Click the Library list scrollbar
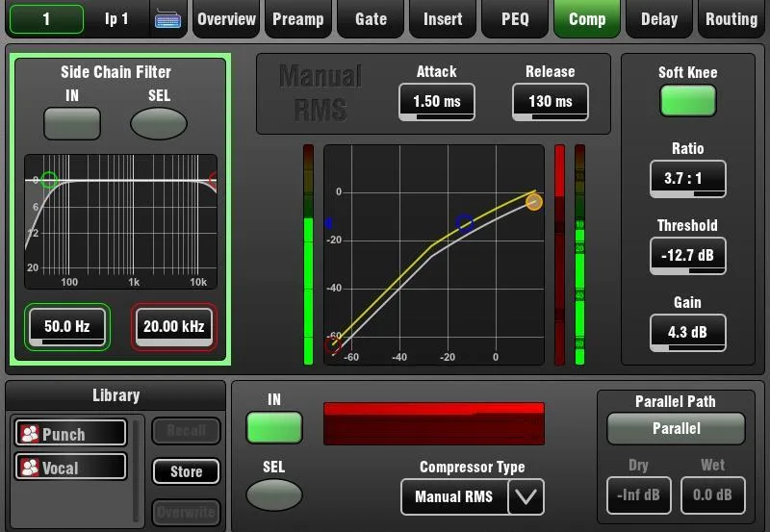The image size is (770, 532). coord(136,470)
